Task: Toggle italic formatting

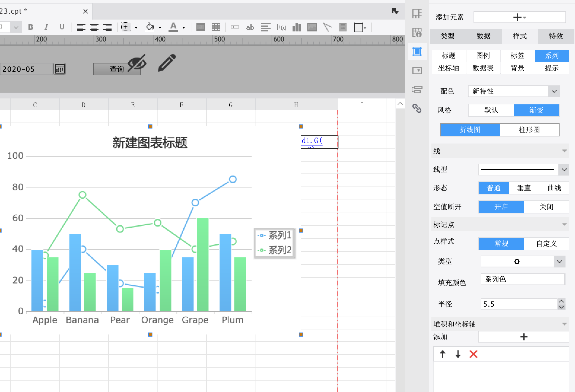Action: click(46, 27)
